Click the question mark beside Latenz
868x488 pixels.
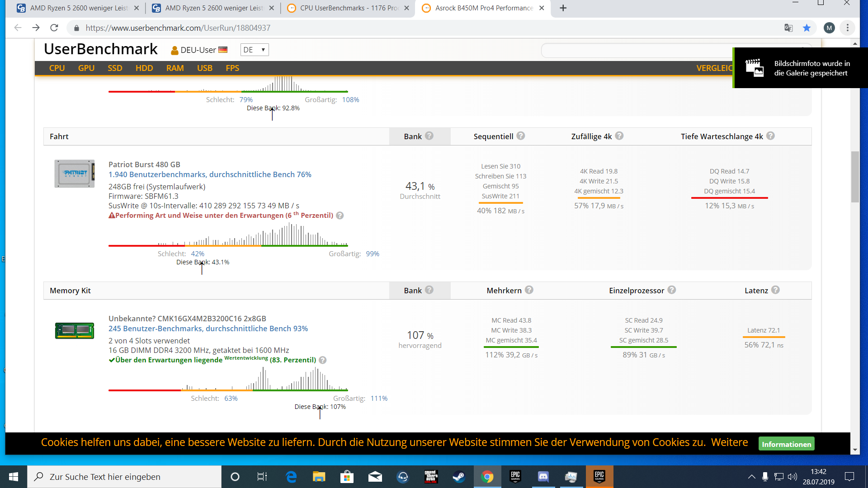pyautogui.click(x=775, y=290)
